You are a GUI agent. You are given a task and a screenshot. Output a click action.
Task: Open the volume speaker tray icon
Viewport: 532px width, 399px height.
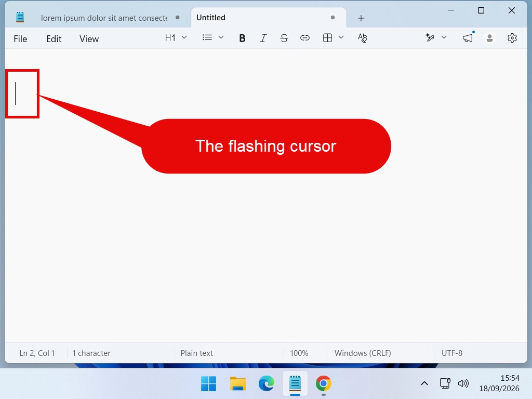click(x=463, y=383)
